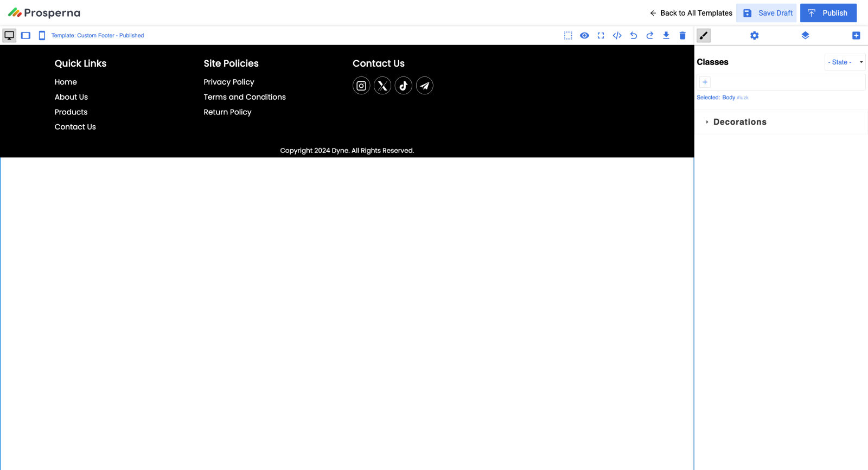
Task: Add a new class with plus button
Action: [705, 82]
